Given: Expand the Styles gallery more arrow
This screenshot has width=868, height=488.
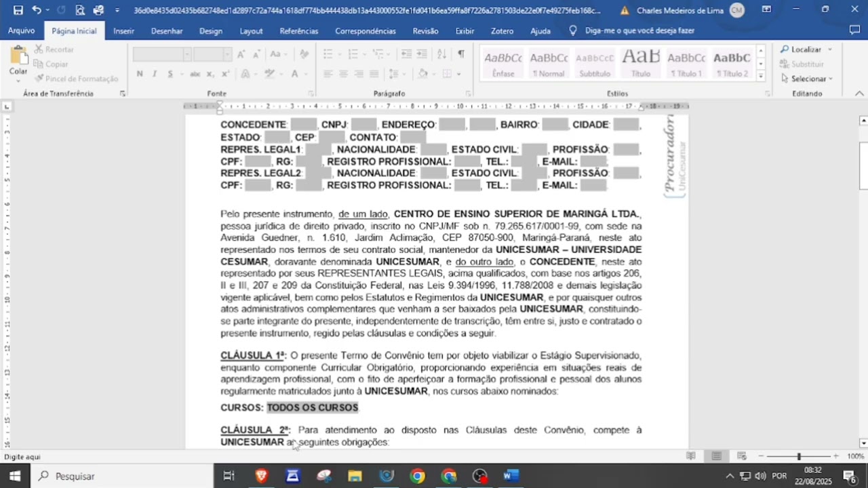Looking at the screenshot, I should [x=761, y=76].
